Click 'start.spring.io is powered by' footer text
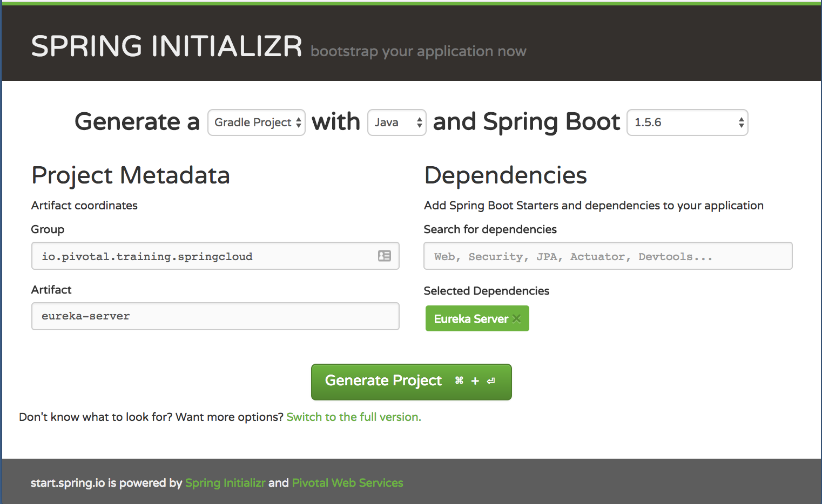822x504 pixels. [106, 483]
